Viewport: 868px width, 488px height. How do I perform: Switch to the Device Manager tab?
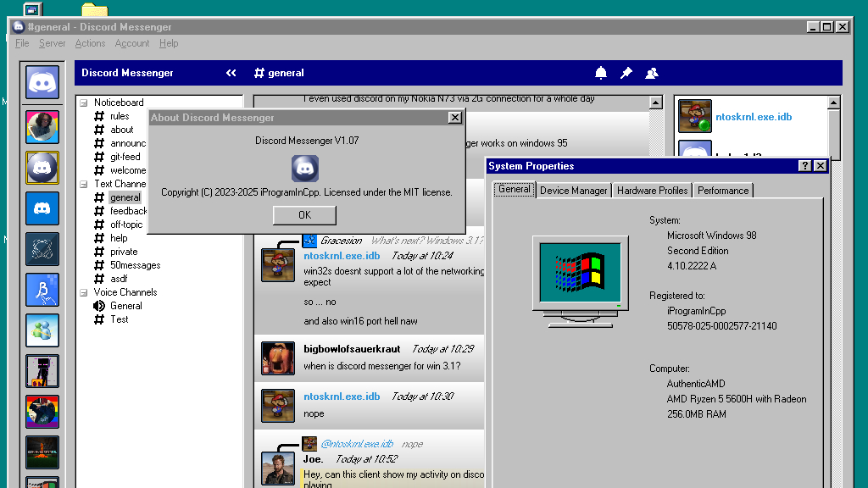574,191
